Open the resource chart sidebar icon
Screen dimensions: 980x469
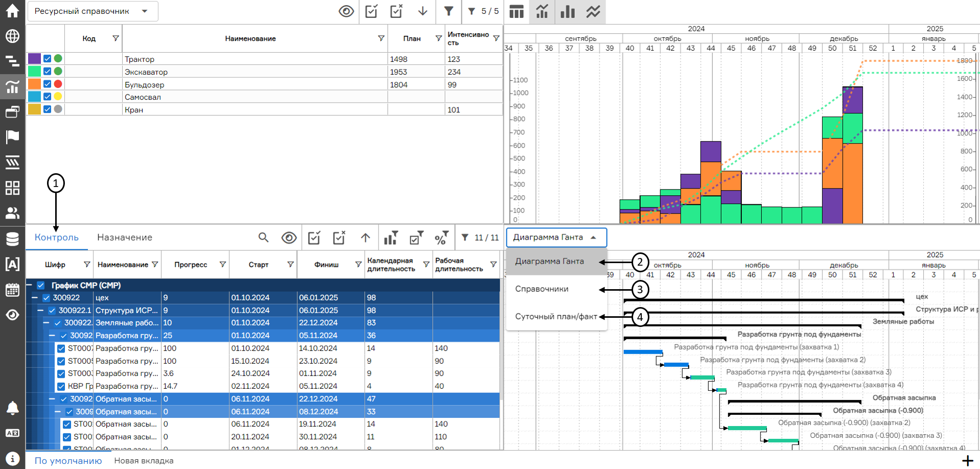[12, 86]
